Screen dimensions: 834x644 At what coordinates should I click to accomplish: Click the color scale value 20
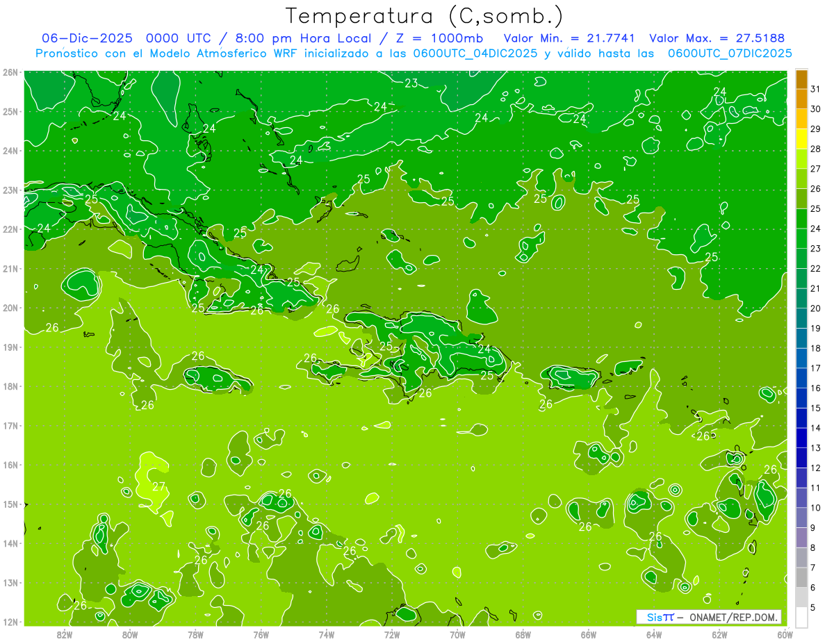816,308
